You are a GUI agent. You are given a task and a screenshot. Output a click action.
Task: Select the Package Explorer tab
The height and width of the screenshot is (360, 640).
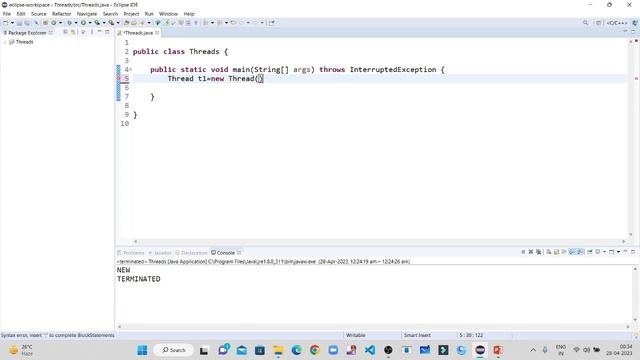(x=27, y=33)
